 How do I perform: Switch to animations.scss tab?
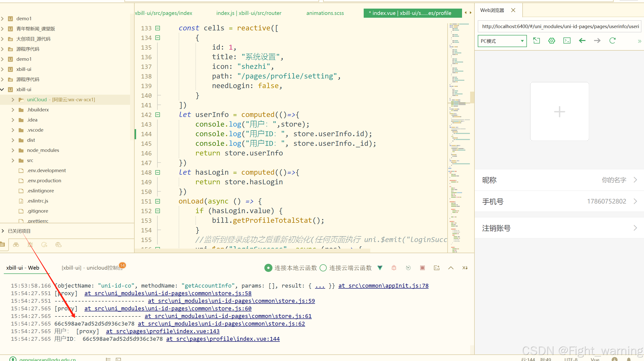[325, 13]
